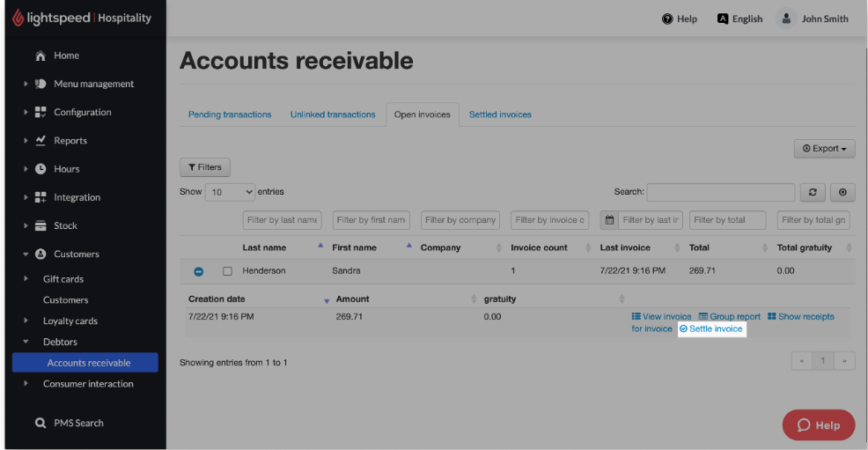Switch to Settled invoices tab
Screen dimensions: 868x450
point(500,114)
